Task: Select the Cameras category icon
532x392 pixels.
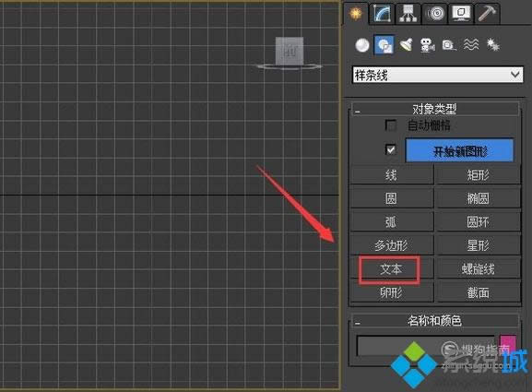Action: pyautogui.click(x=427, y=45)
